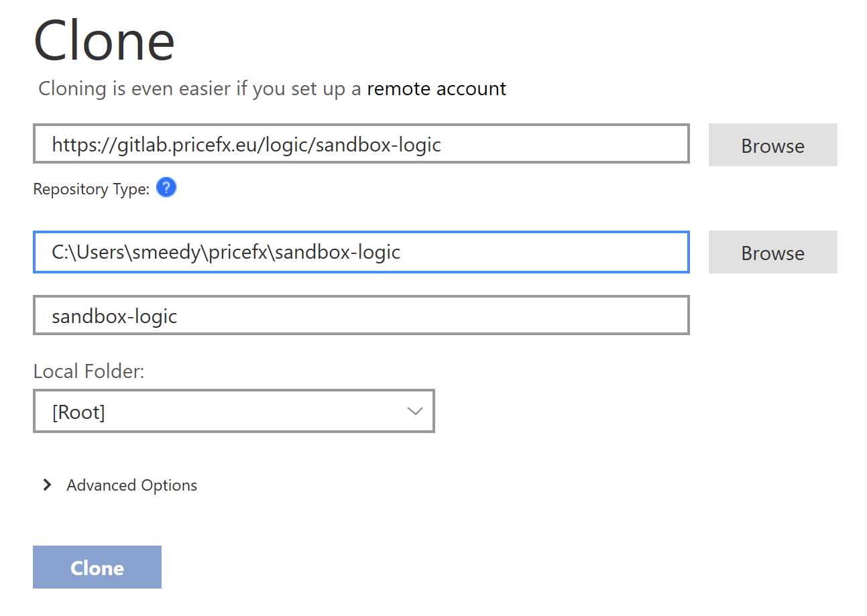
Task: Click the Advanced Options label text
Action: 131,485
